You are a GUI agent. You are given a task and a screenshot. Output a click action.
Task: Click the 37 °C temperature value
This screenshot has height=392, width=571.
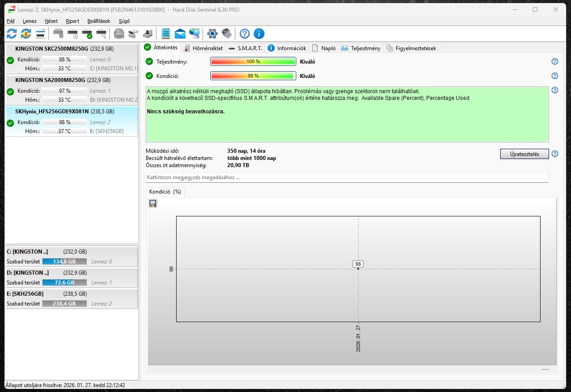point(65,131)
